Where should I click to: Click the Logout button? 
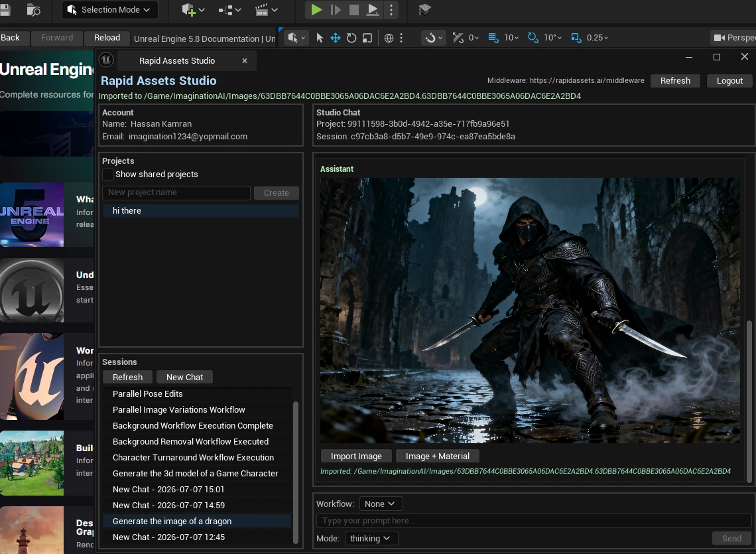729,80
